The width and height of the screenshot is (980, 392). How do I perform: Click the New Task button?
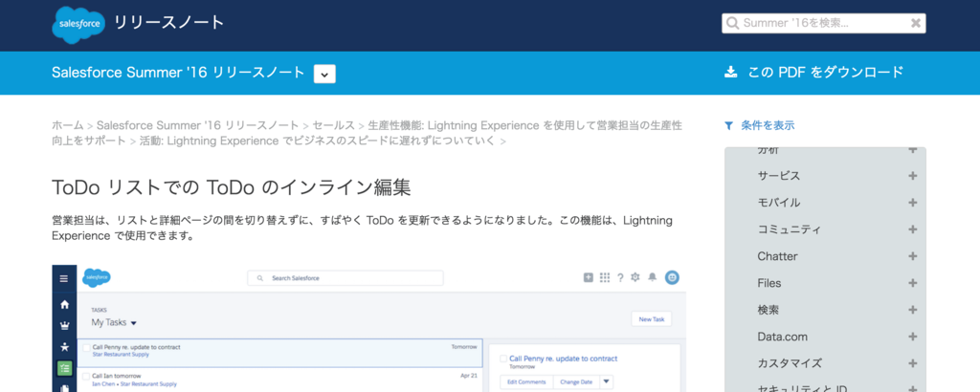651,319
